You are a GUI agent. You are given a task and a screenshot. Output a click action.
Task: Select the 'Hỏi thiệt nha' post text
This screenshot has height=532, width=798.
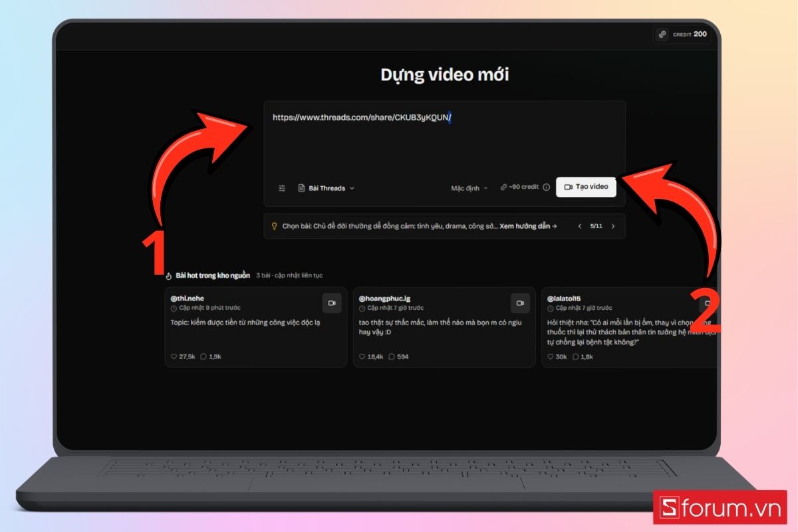tap(630, 331)
